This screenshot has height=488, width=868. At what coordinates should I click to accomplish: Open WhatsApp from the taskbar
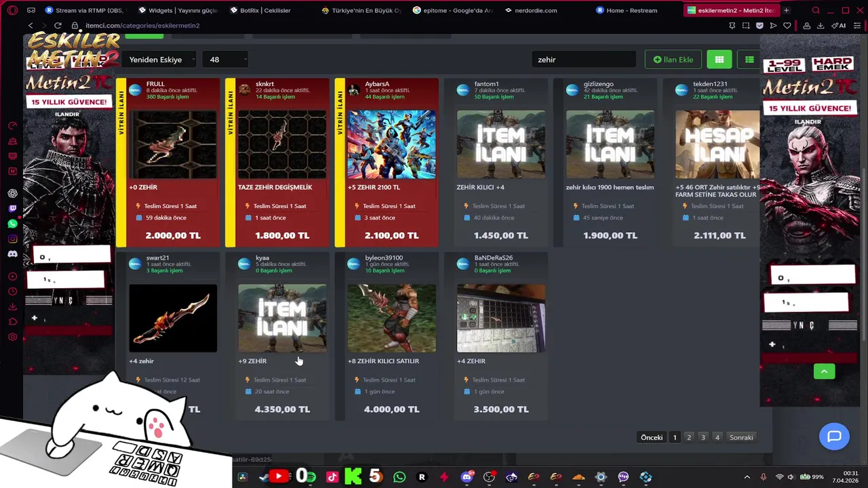coord(399,477)
